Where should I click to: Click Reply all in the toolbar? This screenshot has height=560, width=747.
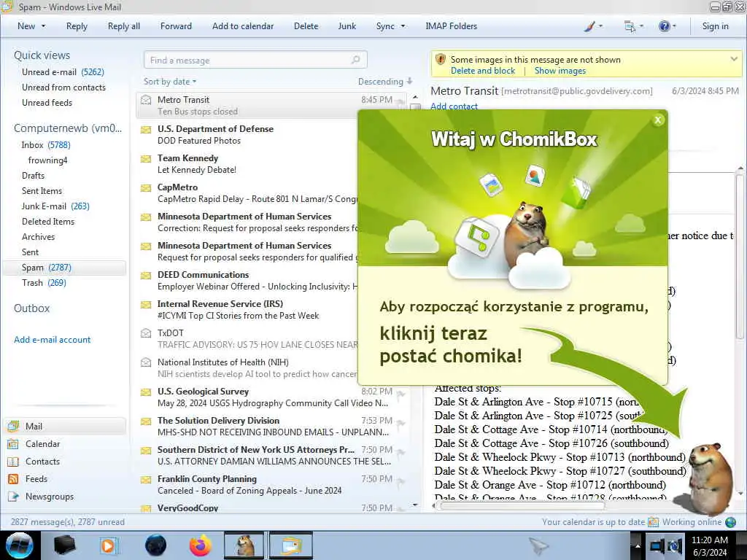click(x=124, y=26)
